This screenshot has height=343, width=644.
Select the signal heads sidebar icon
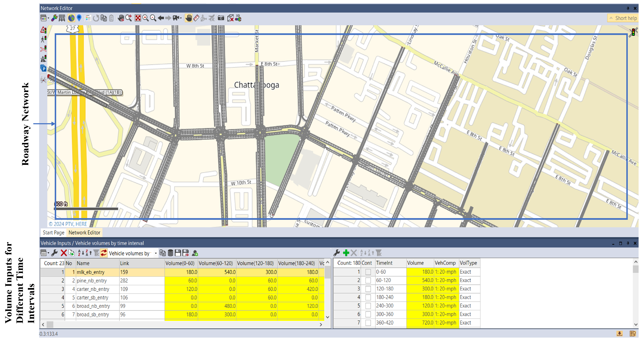(43, 30)
